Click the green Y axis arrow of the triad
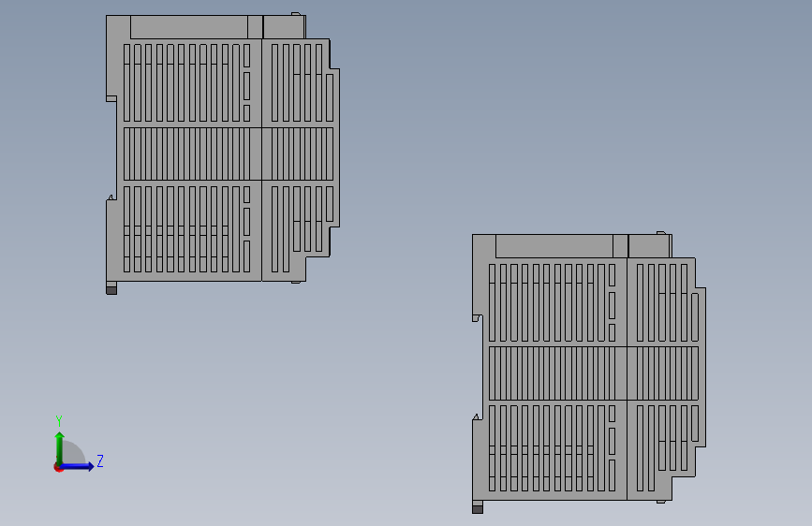Viewport: 812px width, 526px height. [60, 447]
